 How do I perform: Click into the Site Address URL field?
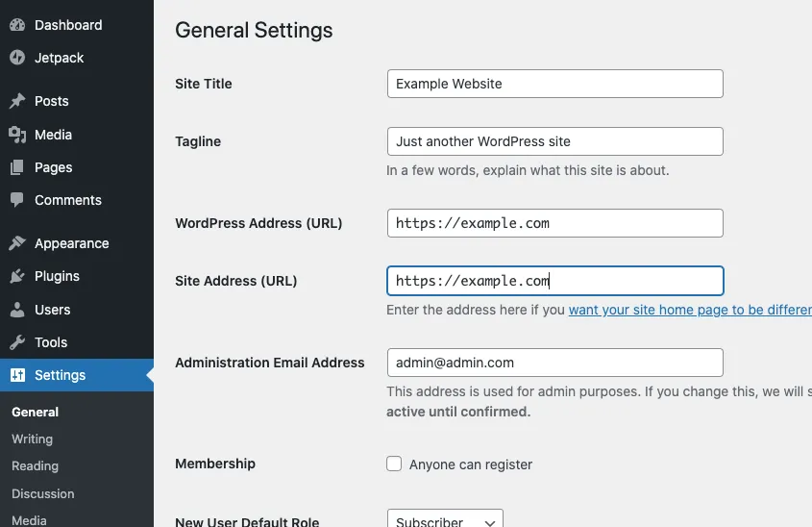tap(555, 281)
